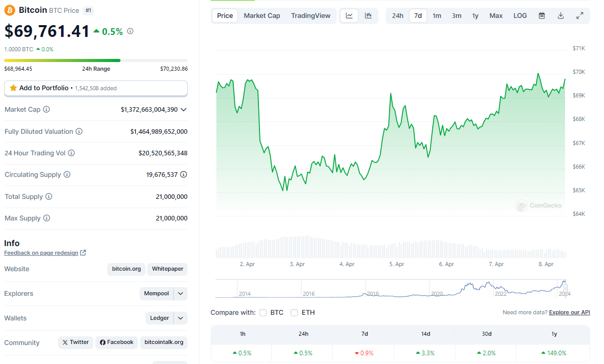The image size is (604, 364).
Task: Switch to the line chart view icon
Action: (349, 16)
